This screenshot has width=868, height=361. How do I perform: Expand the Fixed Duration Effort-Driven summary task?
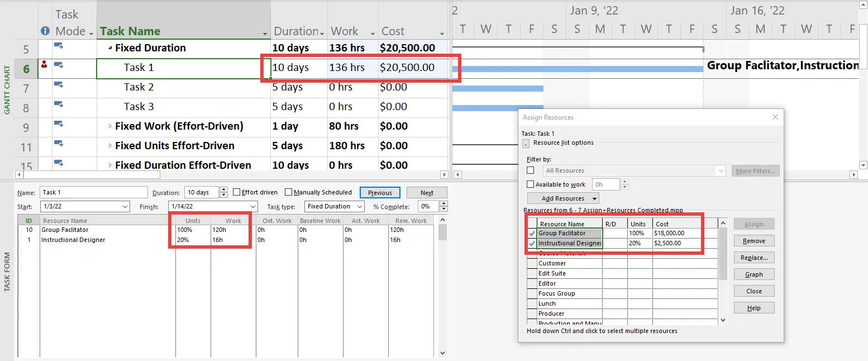click(x=110, y=165)
